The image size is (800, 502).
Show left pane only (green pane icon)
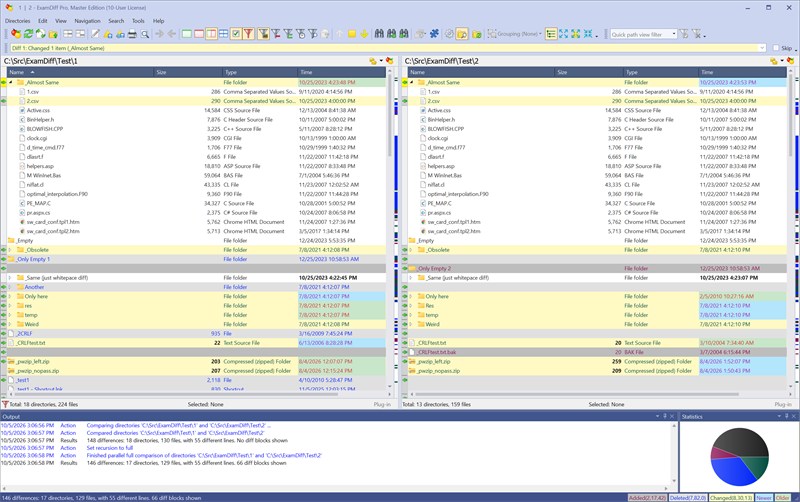pos(187,34)
